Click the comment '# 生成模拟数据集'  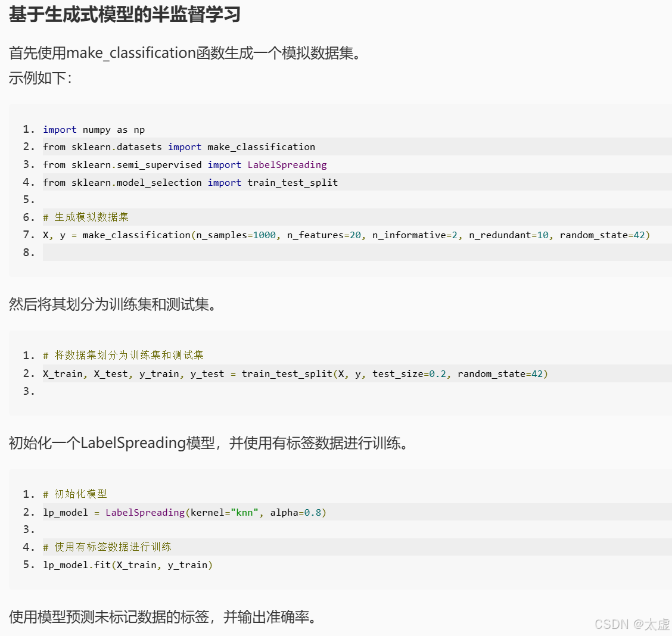(x=86, y=217)
